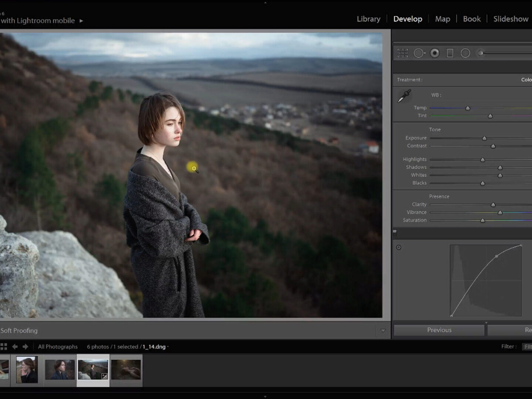Viewport: 532px width, 399px height.
Task: Activate the Tone Curve targeted adjustment tool
Action: point(399,248)
